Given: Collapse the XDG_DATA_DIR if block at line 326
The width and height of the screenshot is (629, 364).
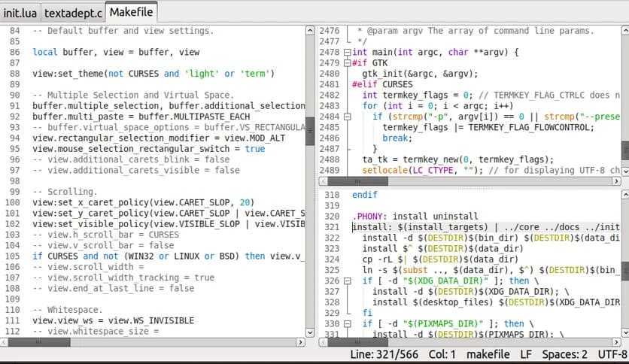Looking at the screenshot, I should pyautogui.click(x=346, y=281).
